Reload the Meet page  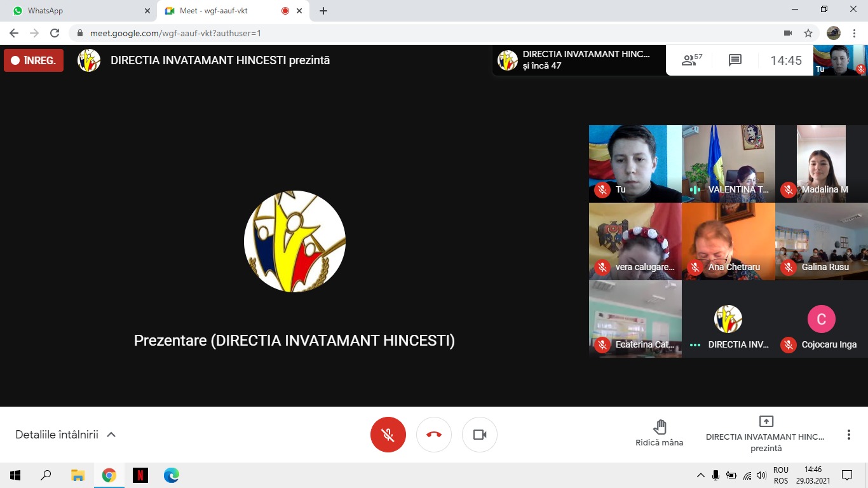[55, 33]
